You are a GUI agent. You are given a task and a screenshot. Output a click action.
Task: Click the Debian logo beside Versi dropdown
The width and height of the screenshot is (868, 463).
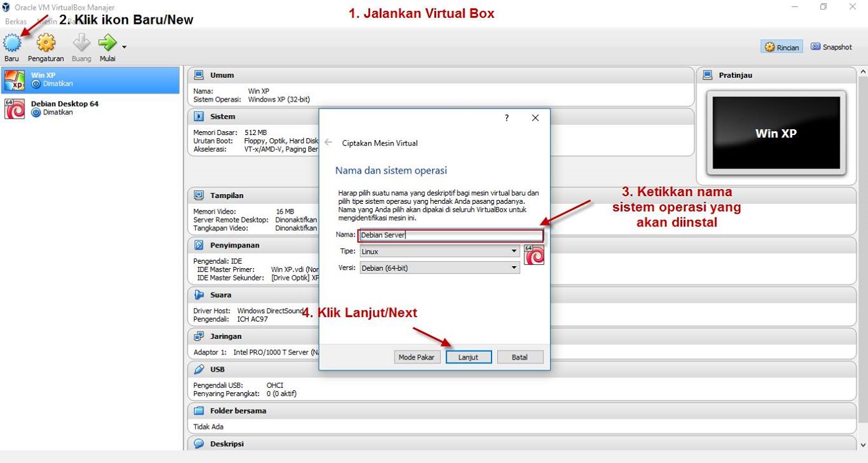[x=534, y=254]
